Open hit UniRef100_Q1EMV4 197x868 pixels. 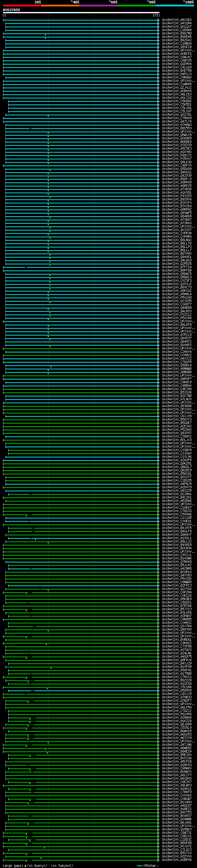tap(176, 64)
